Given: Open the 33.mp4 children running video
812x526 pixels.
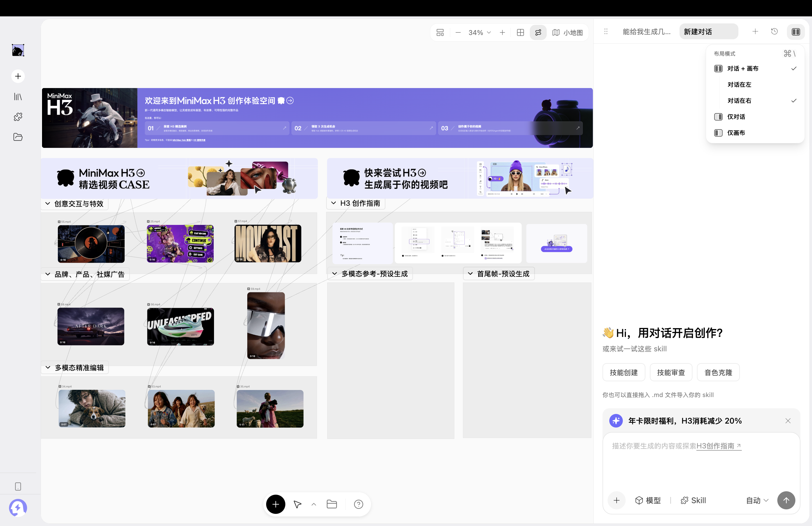Looking at the screenshot, I should pos(181,409).
